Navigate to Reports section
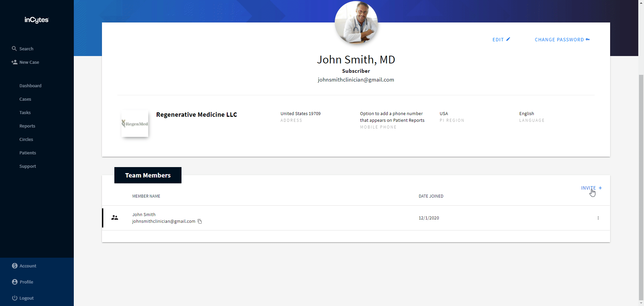Image resolution: width=644 pixels, height=306 pixels. point(27,126)
